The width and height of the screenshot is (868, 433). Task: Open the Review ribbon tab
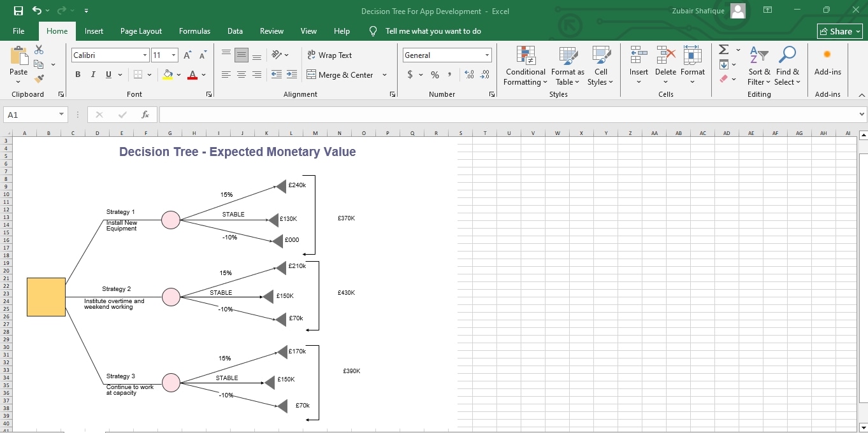(x=271, y=31)
